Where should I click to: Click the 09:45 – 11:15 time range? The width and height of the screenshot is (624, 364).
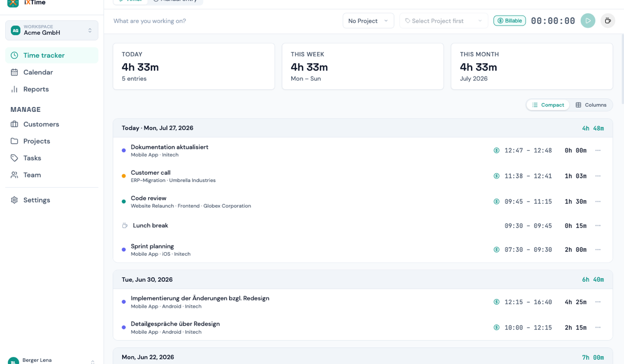pyautogui.click(x=528, y=201)
